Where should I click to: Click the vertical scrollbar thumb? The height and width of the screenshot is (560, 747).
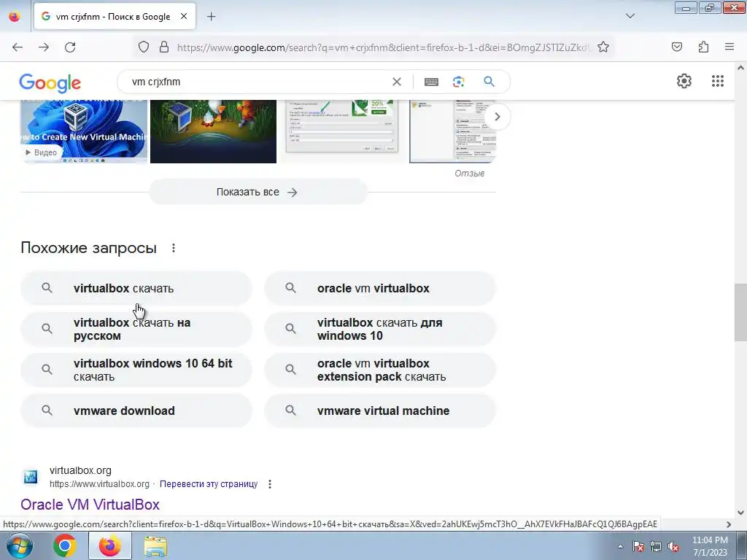tap(740, 312)
